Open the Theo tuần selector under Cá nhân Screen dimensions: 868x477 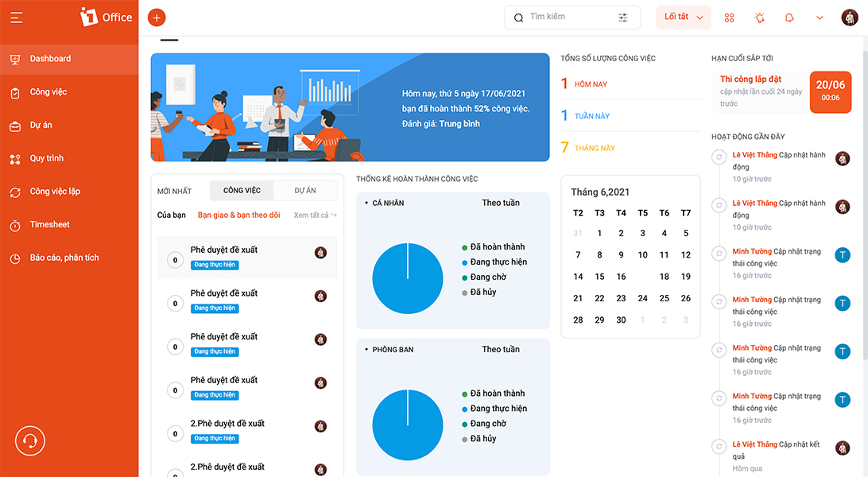(501, 203)
